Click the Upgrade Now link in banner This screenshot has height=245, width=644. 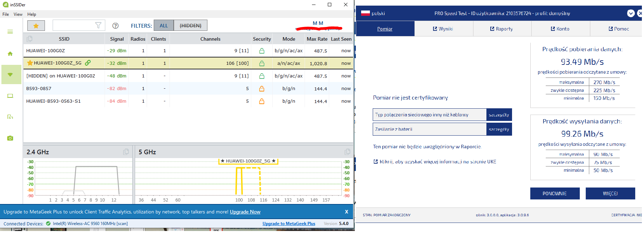pyautogui.click(x=245, y=212)
